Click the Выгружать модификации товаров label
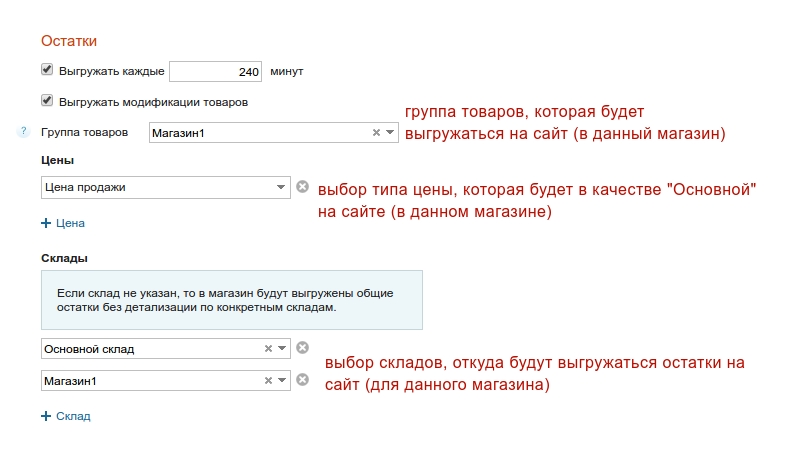The height and width of the screenshot is (455, 789). coord(153,102)
